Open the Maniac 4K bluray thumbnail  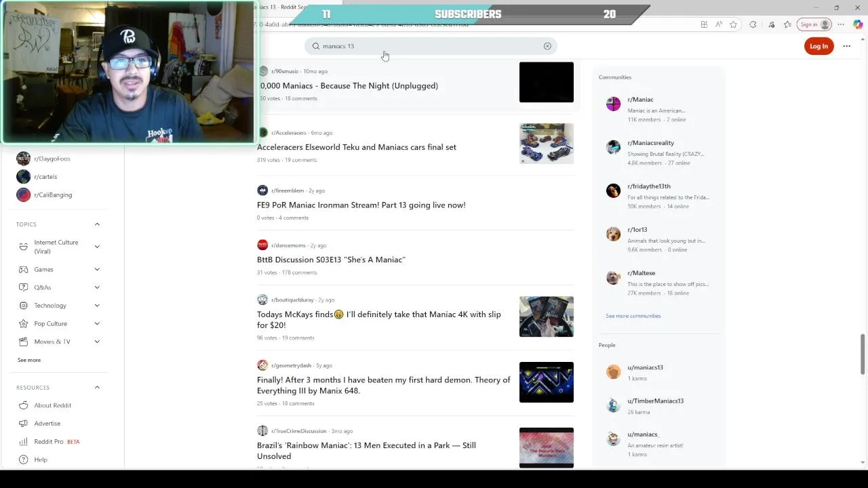tap(547, 317)
